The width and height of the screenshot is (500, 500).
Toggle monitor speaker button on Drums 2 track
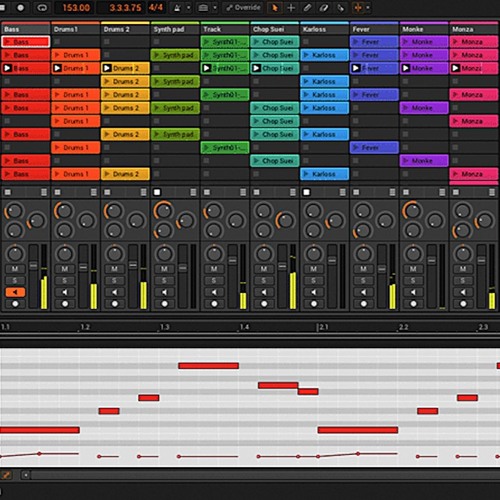pyautogui.click(x=114, y=292)
